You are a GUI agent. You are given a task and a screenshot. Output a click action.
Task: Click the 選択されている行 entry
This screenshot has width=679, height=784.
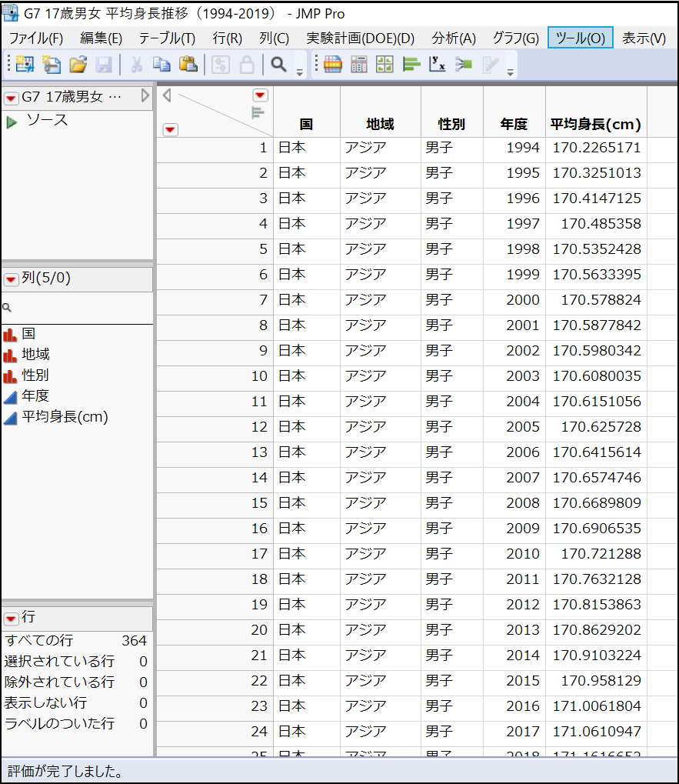[75, 662]
